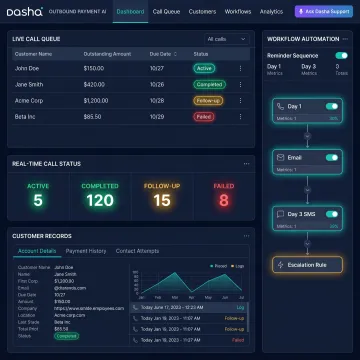Click the chart legend teal swatch
This screenshot has height=360, width=360.
point(212,266)
